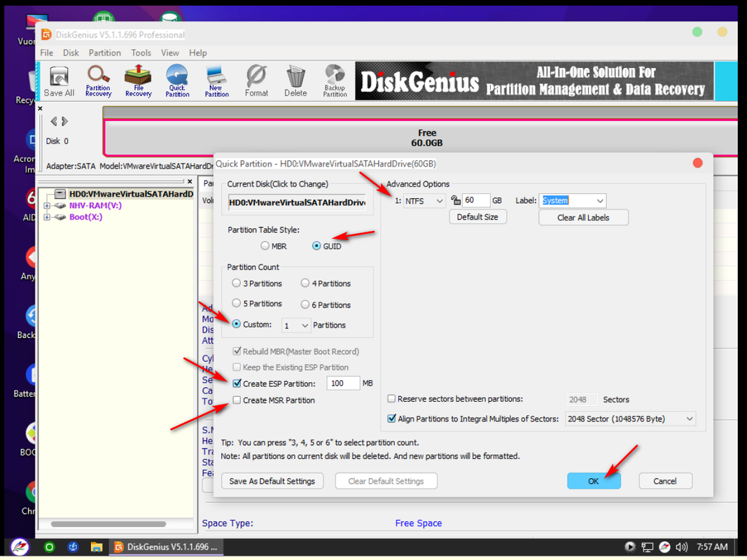Open the Tools menu
The height and width of the screenshot is (560, 747).
pyautogui.click(x=141, y=52)
